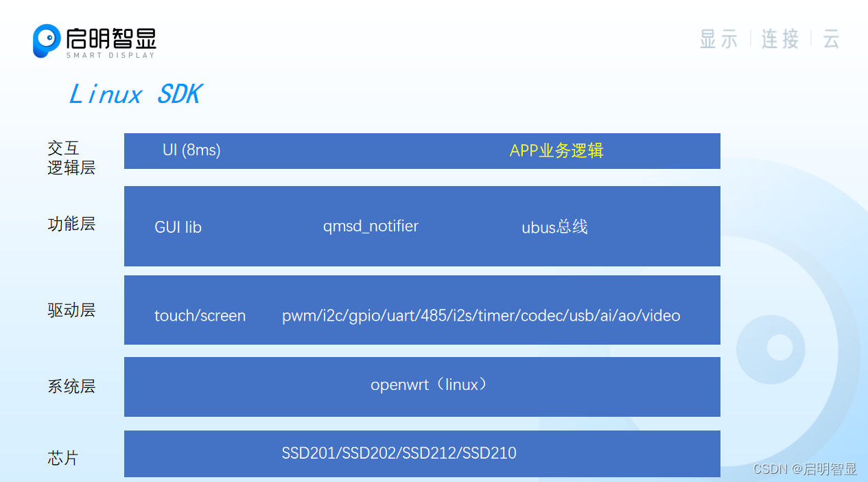Click the 'ubus总线' label
This screenshot has height=482, width=868.
pos(554,227)
